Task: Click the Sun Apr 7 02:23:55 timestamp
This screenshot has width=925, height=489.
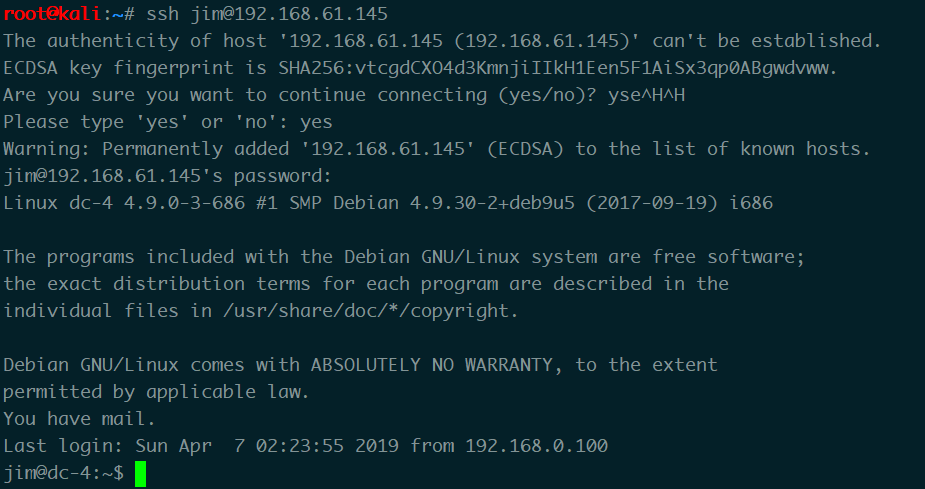Action: (x=240, y=446)
